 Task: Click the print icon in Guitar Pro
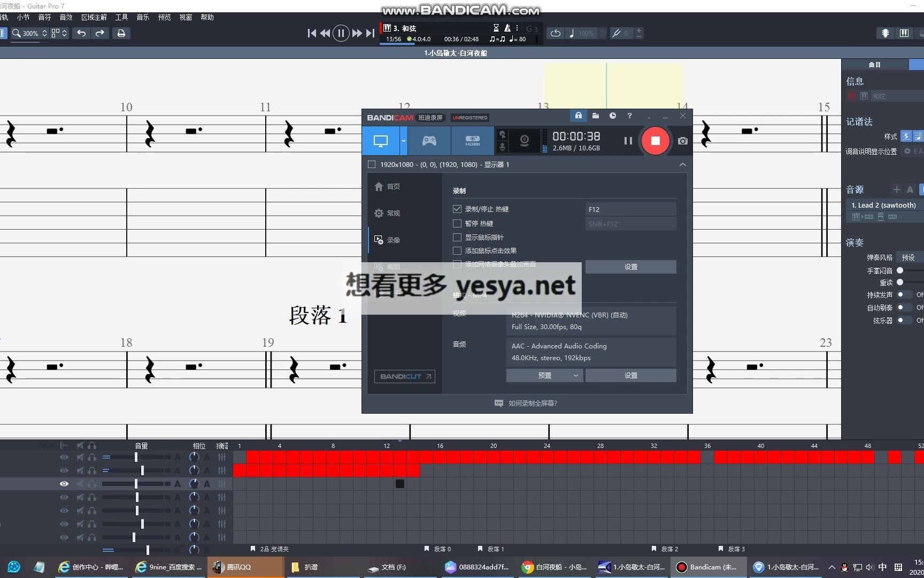click(121, 33)
